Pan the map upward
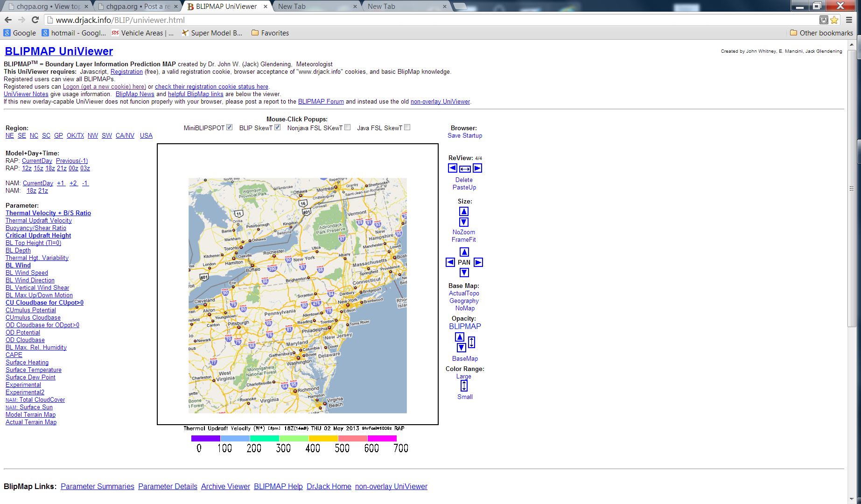 [x=464, y=252]
